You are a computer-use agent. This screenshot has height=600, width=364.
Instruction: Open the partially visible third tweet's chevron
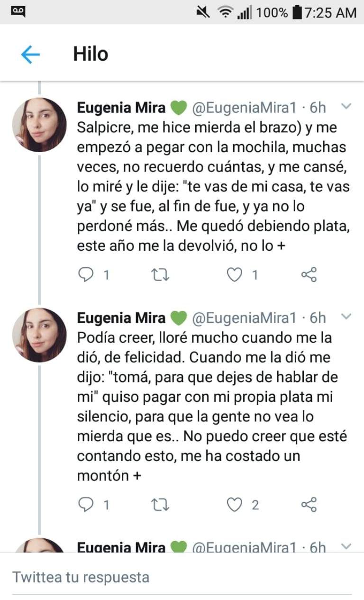tap(346, 546)
